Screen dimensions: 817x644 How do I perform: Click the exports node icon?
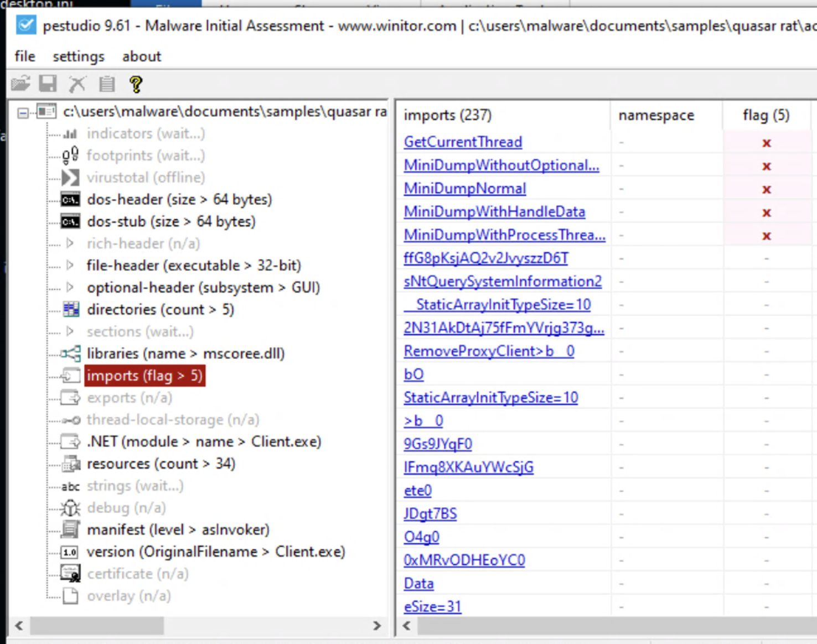pos(70,398)
